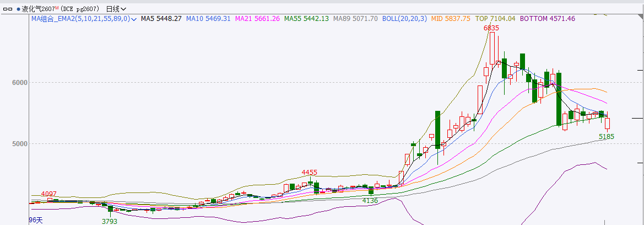Click the 6835 high price marker

(491, 28)
